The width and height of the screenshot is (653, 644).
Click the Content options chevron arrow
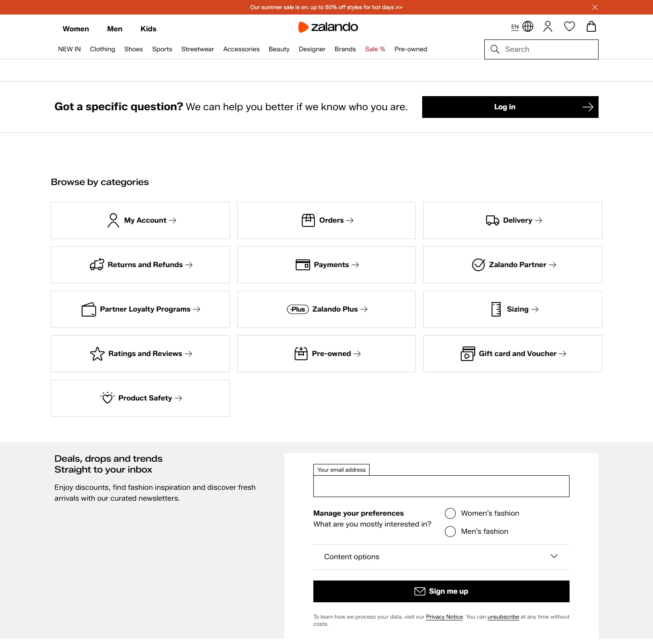(554, 556)
